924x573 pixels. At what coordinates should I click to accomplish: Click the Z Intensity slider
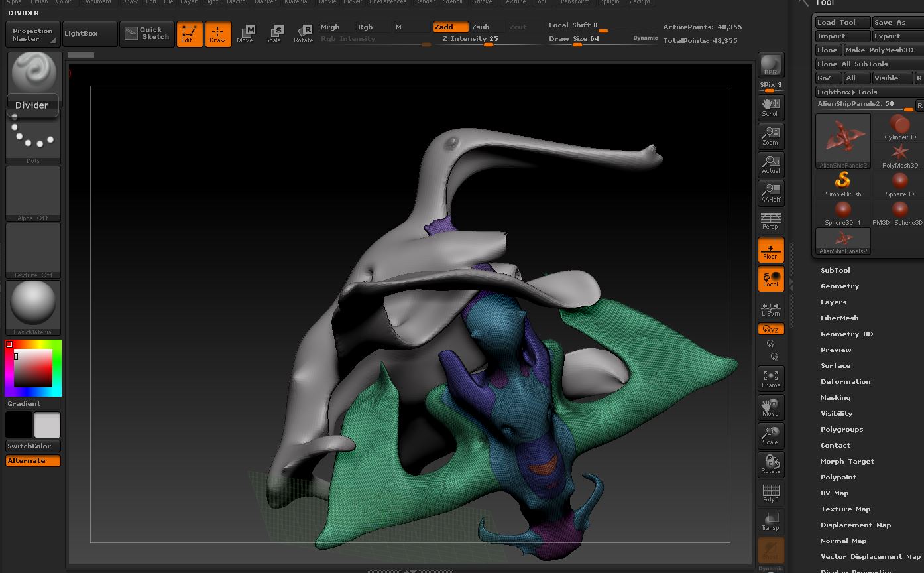[489, 40]
